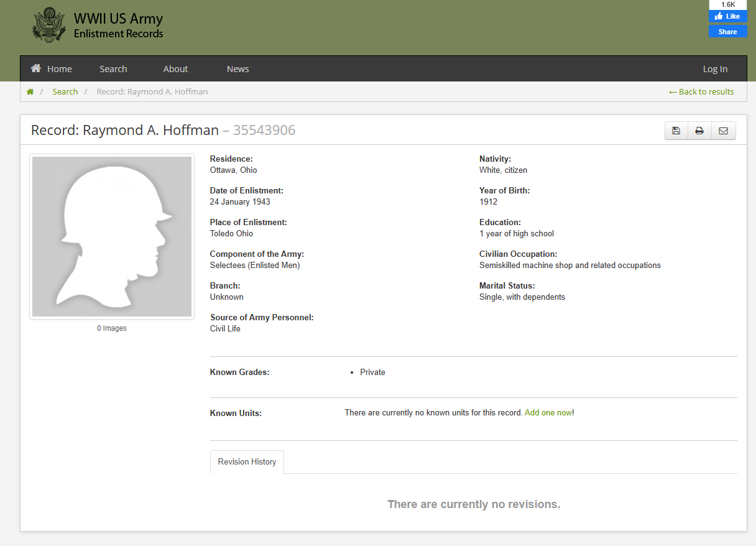Image resolution: width=756 pixels, height=546 pixels.
Task: Click the email envelope icon
Action: tap(723, 131)
